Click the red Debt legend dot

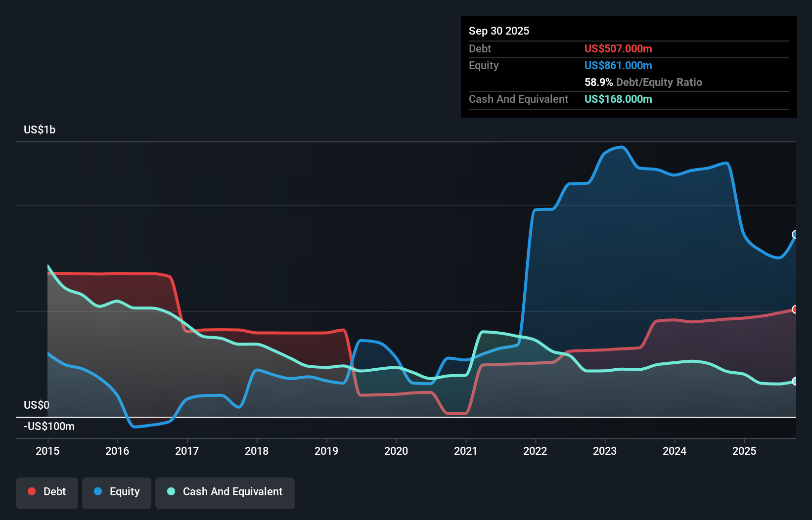pos(31,491)
